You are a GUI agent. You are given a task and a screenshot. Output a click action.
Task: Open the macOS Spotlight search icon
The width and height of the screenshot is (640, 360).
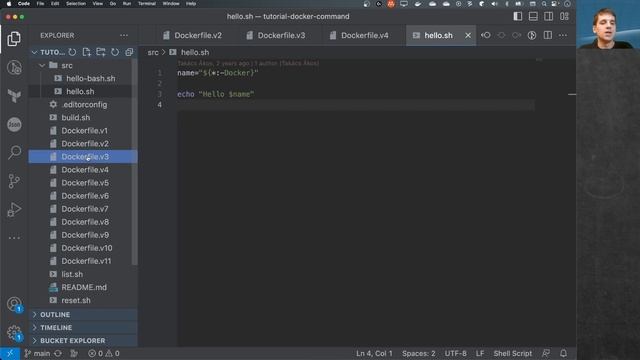pyautogui.click(x=544, y=4)
